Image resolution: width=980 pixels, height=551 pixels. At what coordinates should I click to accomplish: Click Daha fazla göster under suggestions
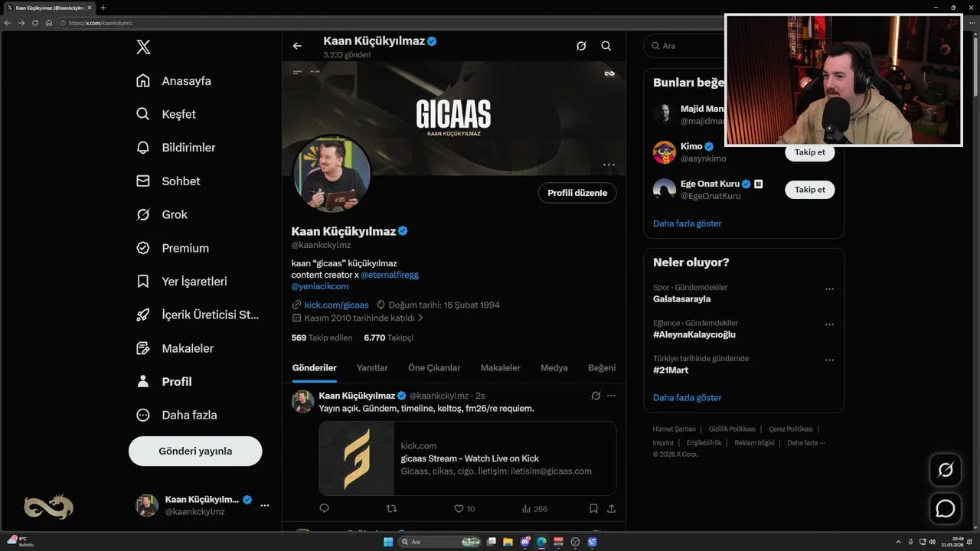pos(687,223)
